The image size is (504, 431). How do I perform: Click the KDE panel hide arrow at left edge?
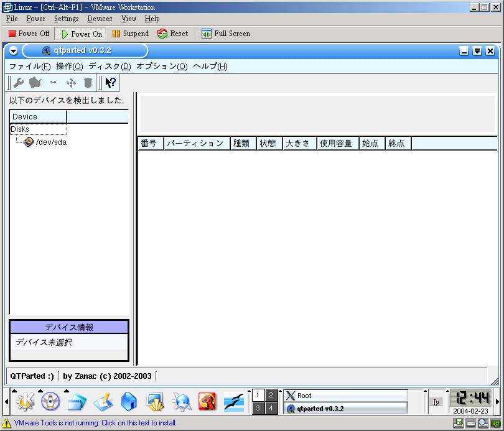coord(6,401)
